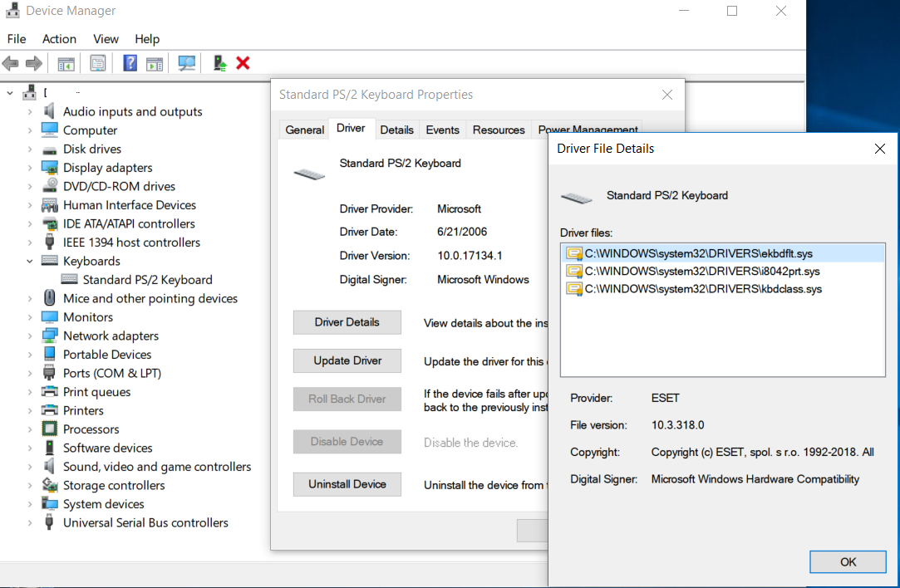Viewport: 900px width, 588px height.
Task: Expand the Computer node
Action: (x=30, y=130)
